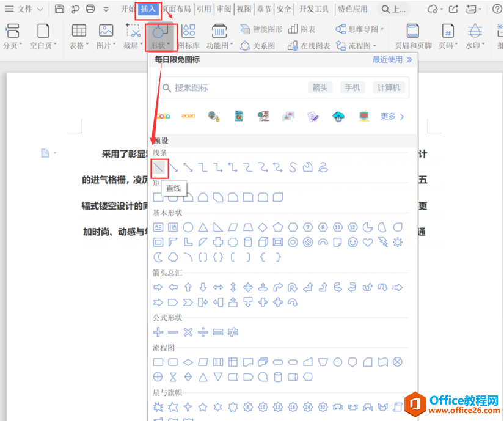This screenshot has width=504, height=421.
Task: Switch to the 页面布局 tab
Action: [x=177, y=9]
